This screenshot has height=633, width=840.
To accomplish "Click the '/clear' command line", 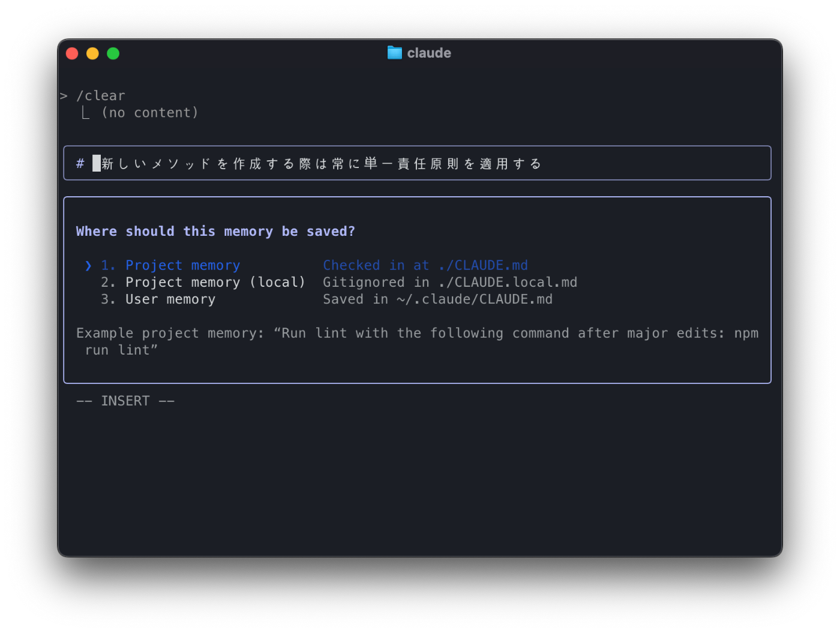I will [x=101, y=96].
